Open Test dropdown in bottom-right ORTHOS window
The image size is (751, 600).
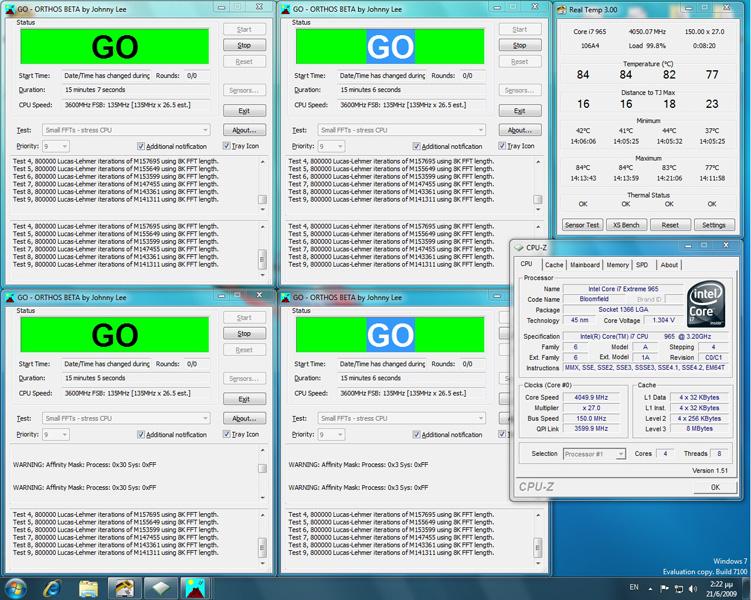coord(402,418)
